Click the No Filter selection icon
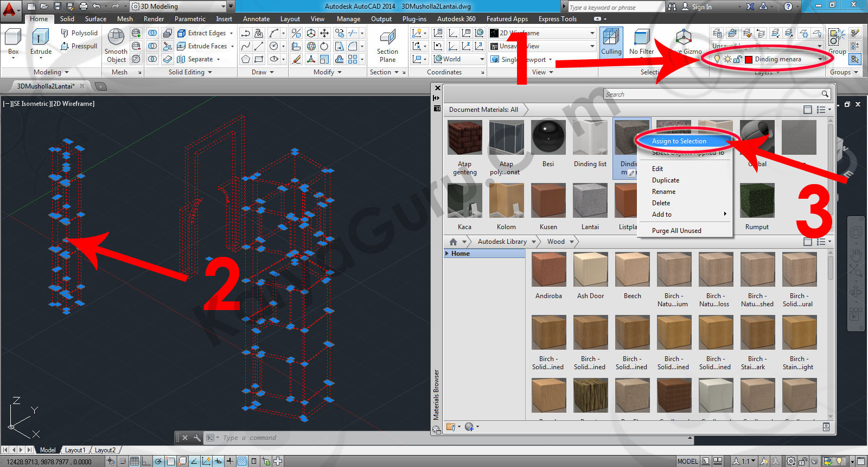Image resolution: width=868 pixels, height=467 pixels. tap(641, 38)
